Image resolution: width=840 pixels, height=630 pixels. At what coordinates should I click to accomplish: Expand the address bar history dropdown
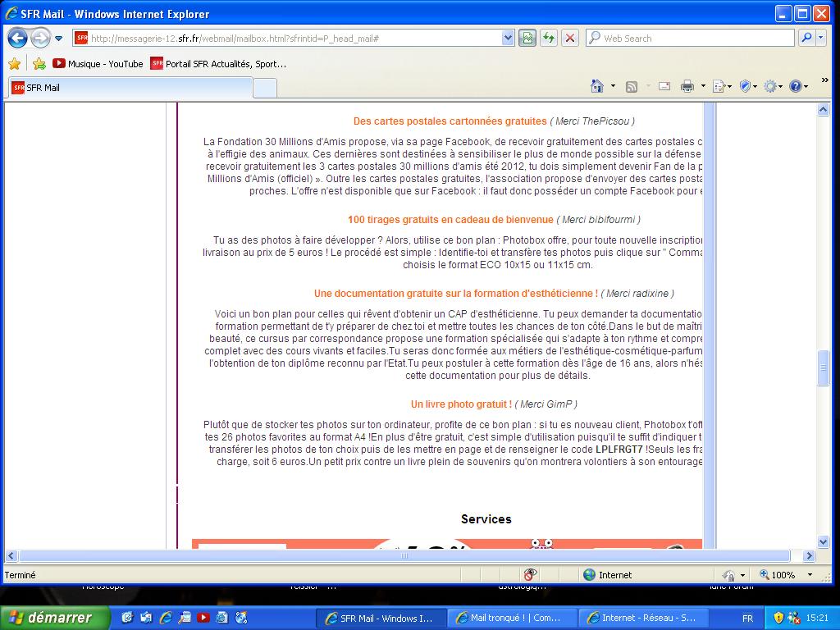pos(508,38)
